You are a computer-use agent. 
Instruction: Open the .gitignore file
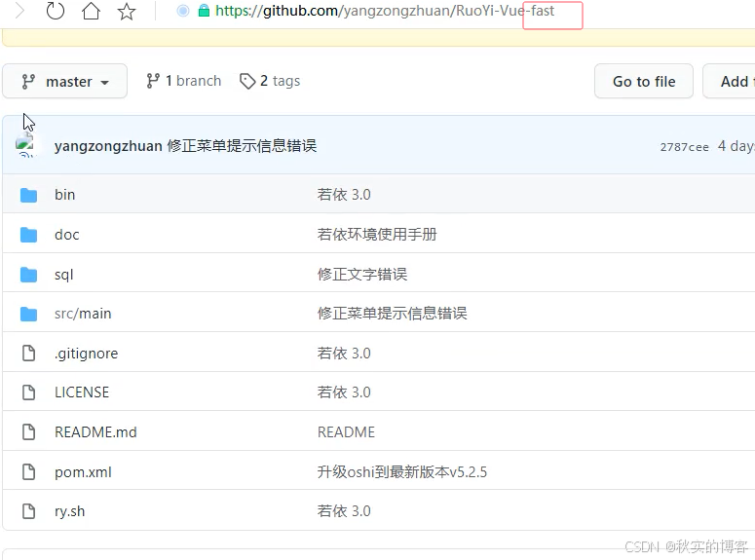(86, 354)
